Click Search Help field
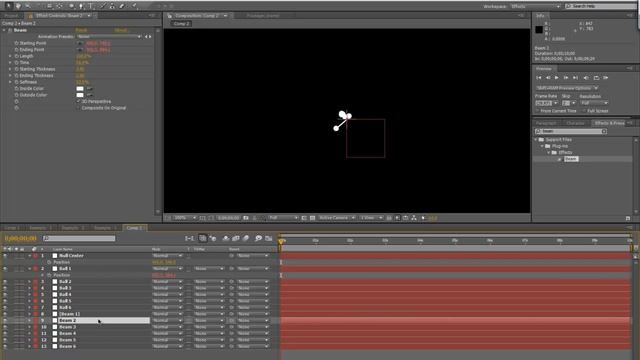 (600, 7)
